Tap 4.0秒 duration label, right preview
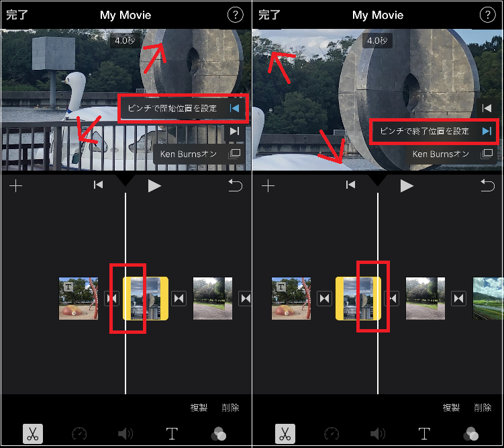The image size is (504, 448). 377,41
